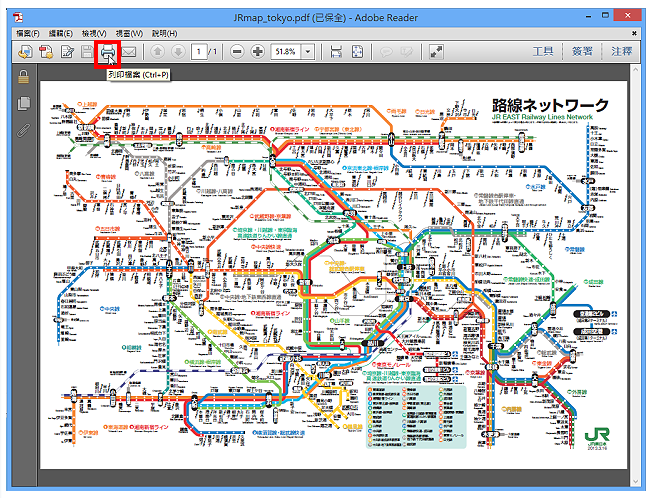
Task: Click the print file printer icon
Action: click(108, 53)
